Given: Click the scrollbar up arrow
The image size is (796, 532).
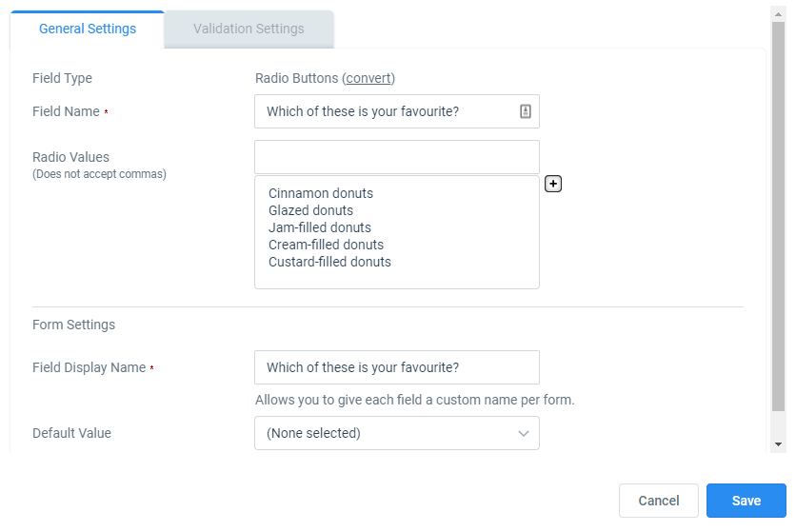Looking at the screenshot, I should (778, 14).
